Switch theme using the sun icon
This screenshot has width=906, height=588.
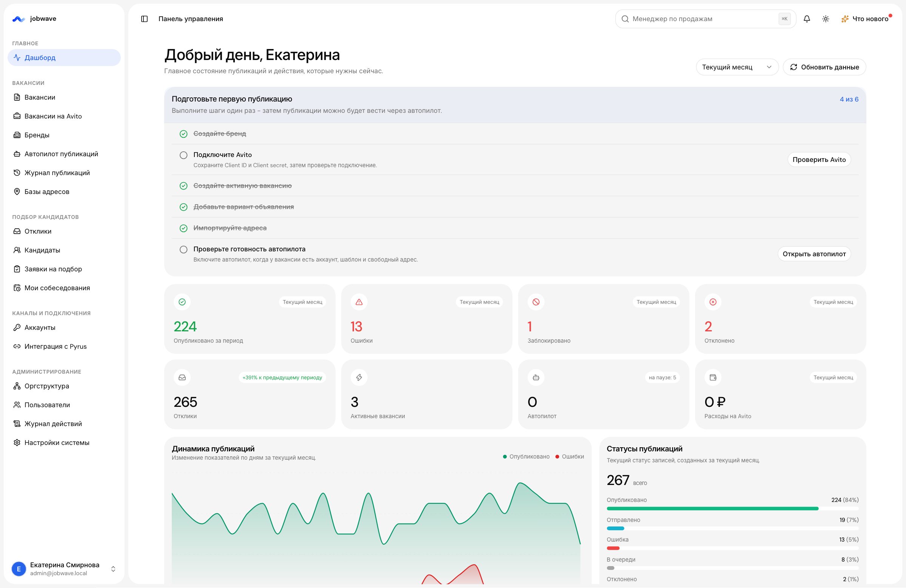(826, 19)
